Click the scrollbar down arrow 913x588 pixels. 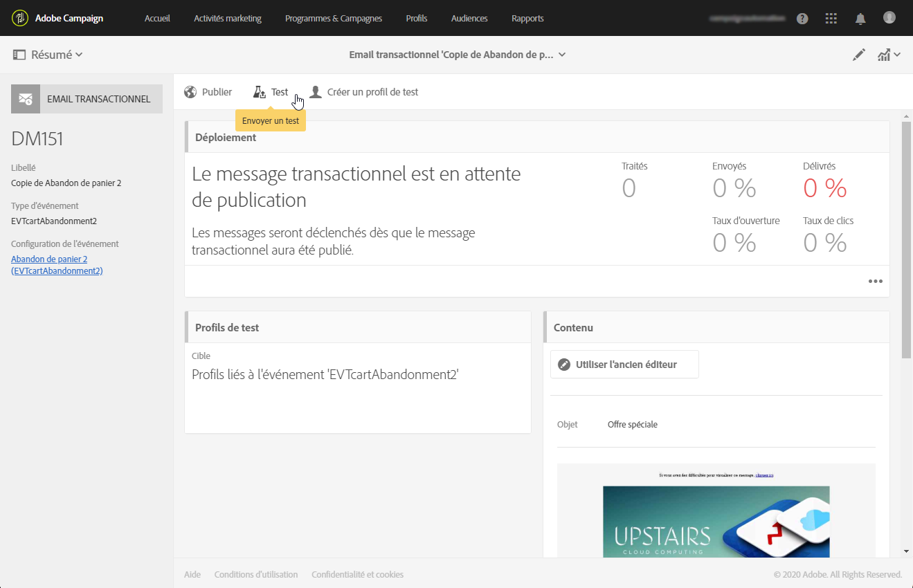907,551
